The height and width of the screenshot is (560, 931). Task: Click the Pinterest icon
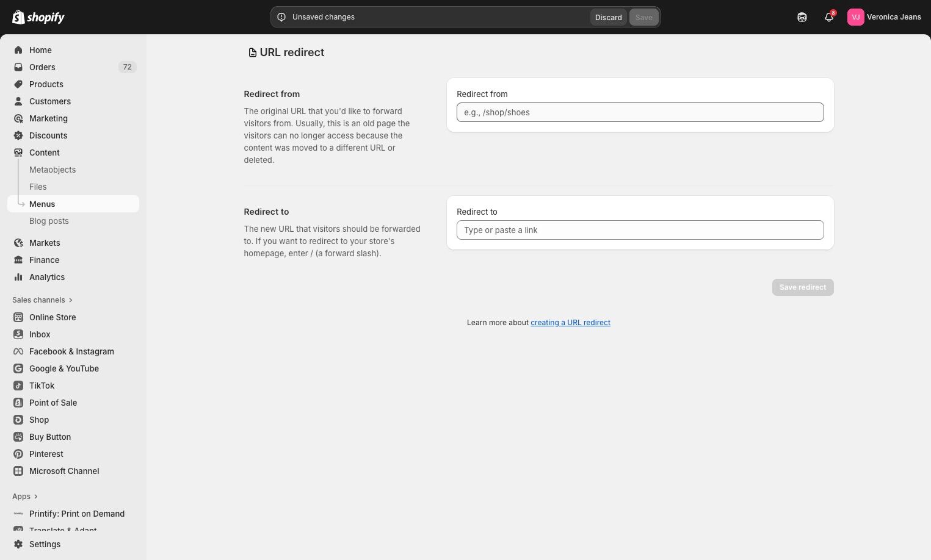coord(18,454)
